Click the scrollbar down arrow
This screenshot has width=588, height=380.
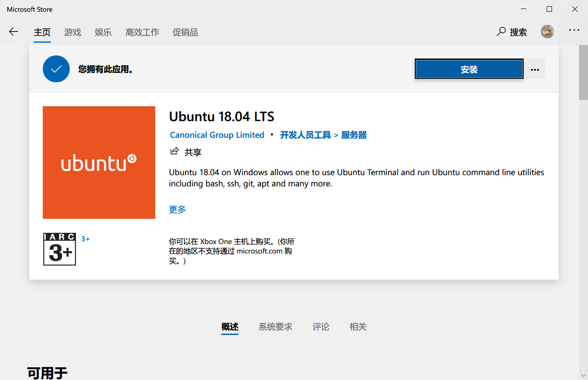pos(583,375)
